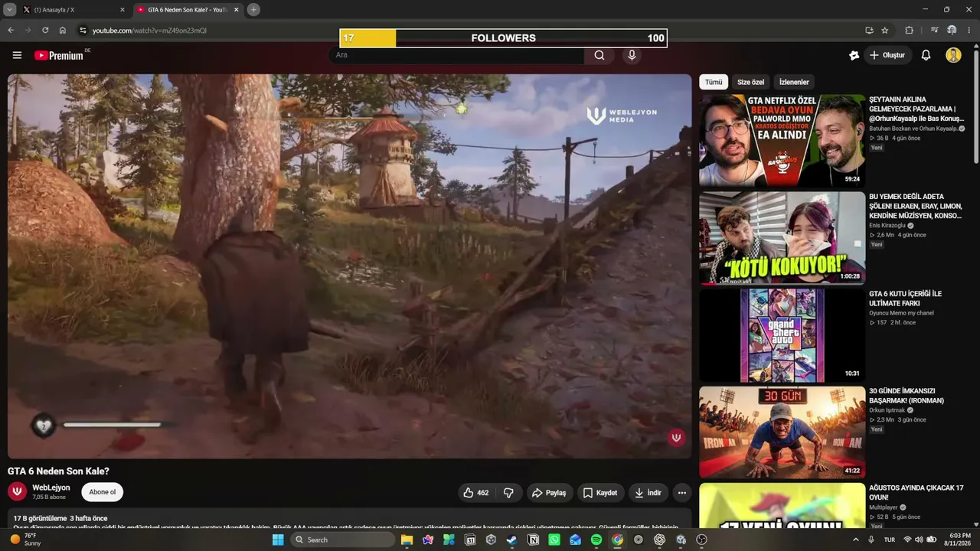Reload the page in Chrome

45,31
